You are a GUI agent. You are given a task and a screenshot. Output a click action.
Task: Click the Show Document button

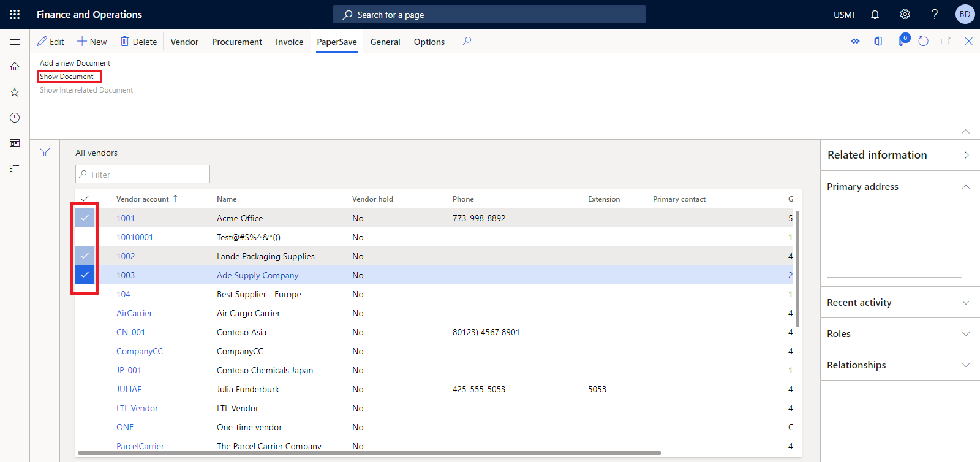click(x=67, y=77)
